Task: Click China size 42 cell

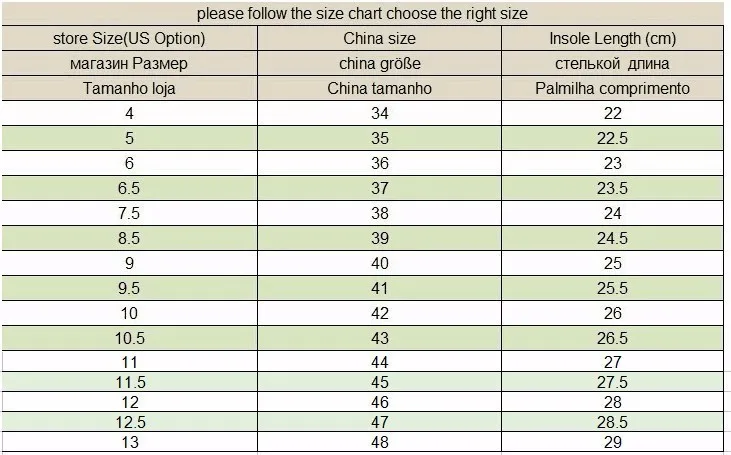Action: 379,313
